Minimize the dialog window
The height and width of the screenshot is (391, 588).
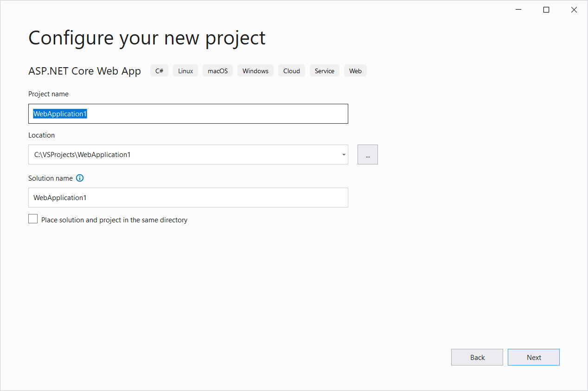tap(518, 10)
